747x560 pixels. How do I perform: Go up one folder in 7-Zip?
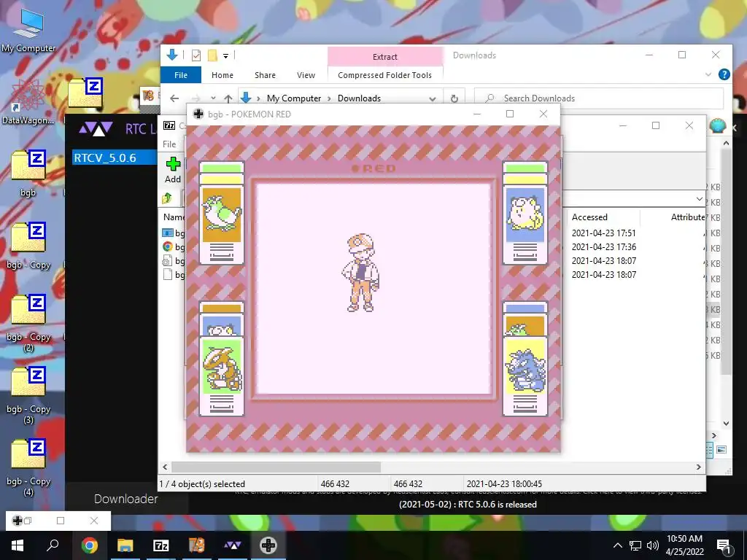[x=167, y=198]
